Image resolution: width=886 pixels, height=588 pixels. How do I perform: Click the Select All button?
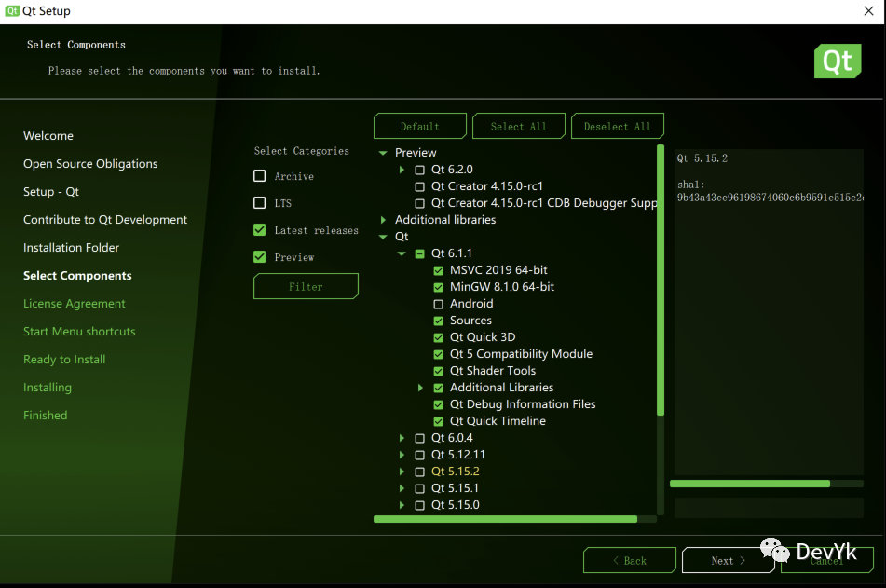[519, 127]
